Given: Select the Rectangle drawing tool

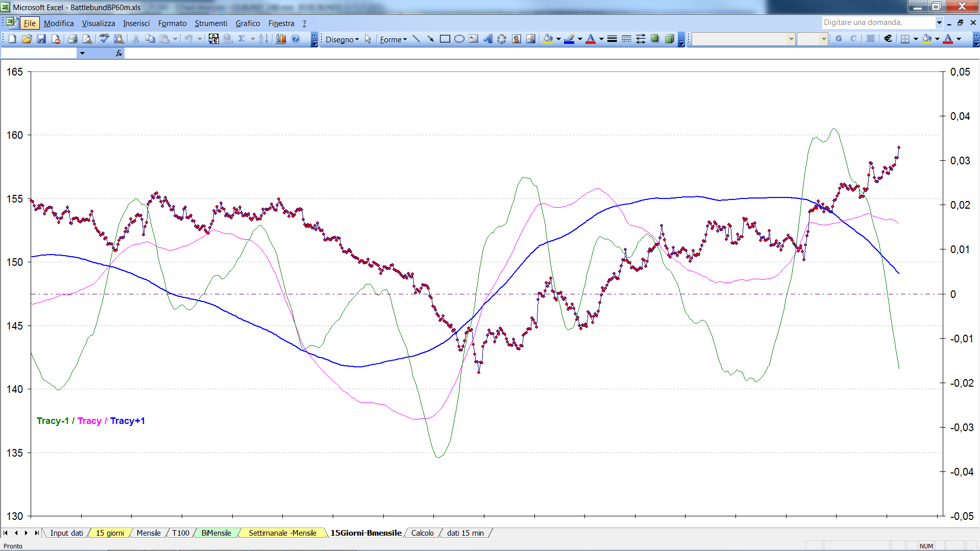Looking at the screenshot, I should (x=445, y=39).
